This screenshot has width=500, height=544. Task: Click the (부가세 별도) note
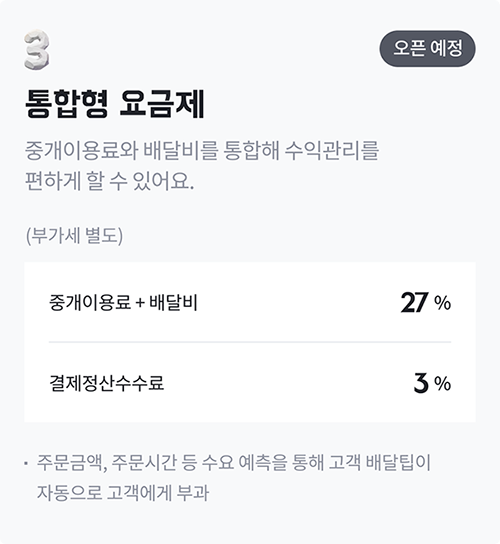(x=74, y=236)
